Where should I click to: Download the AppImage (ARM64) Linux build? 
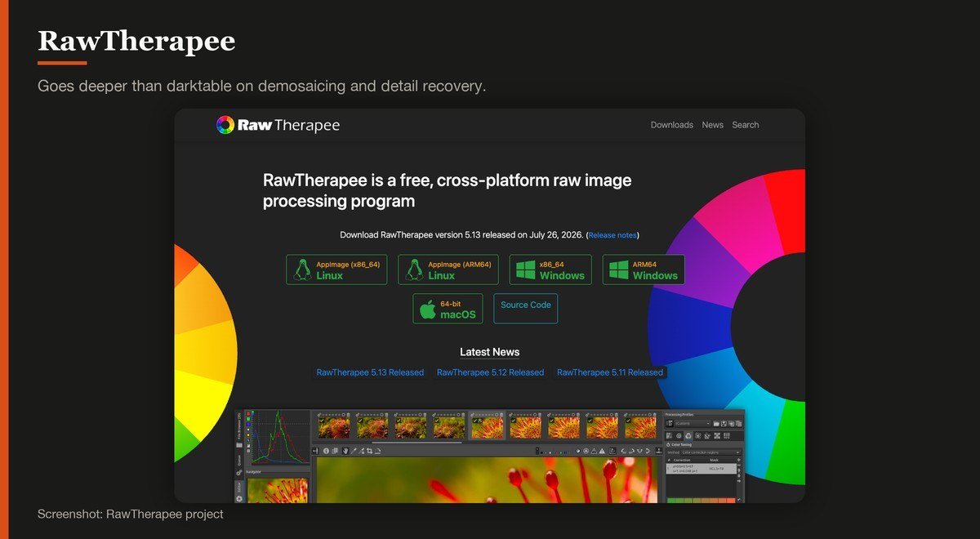pyautogui.click(x=448, y=269)
